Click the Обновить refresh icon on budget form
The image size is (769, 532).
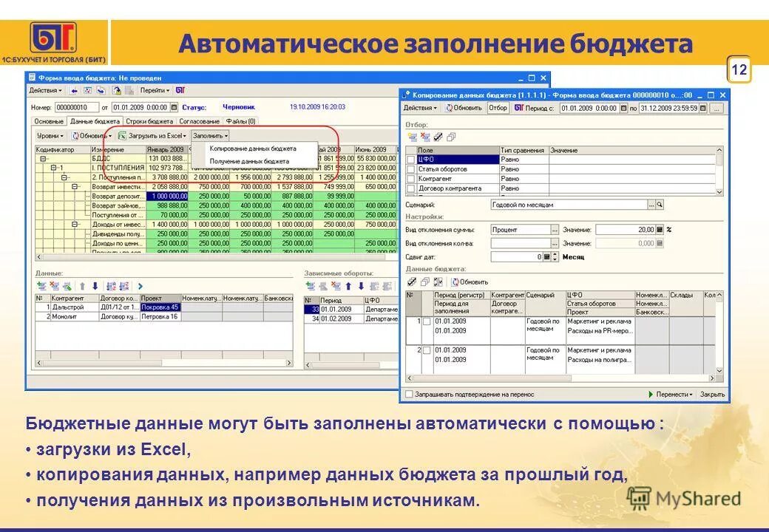(75, 134)
